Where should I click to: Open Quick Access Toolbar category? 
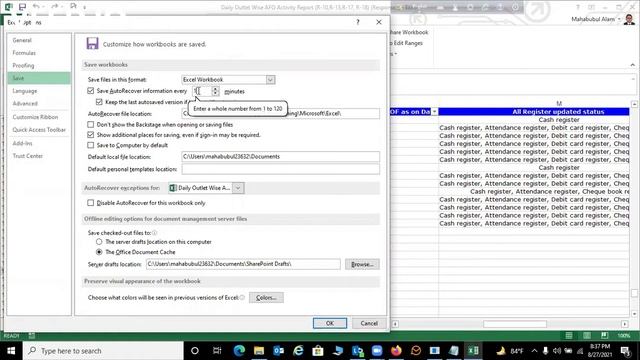click(39, 129)
